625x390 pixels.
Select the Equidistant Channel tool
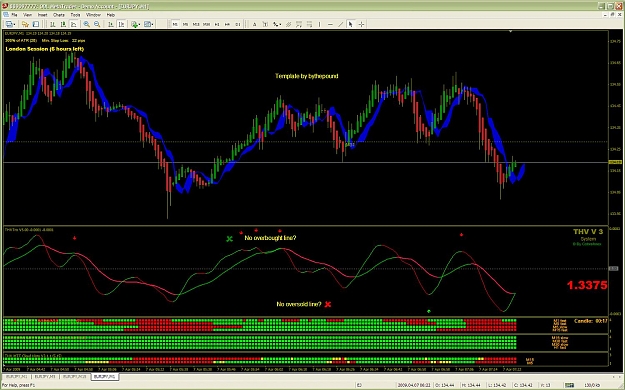click(289, 24)
